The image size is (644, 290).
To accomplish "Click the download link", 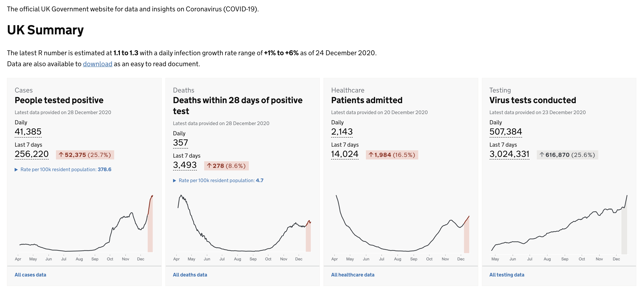I will (x=98, y=64).
